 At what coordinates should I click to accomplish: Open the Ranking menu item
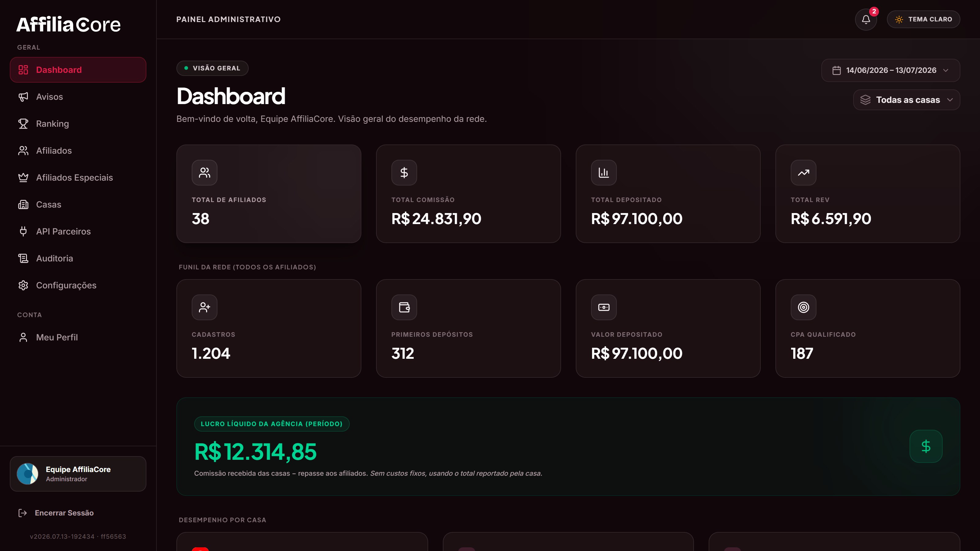tap(78, 124)
